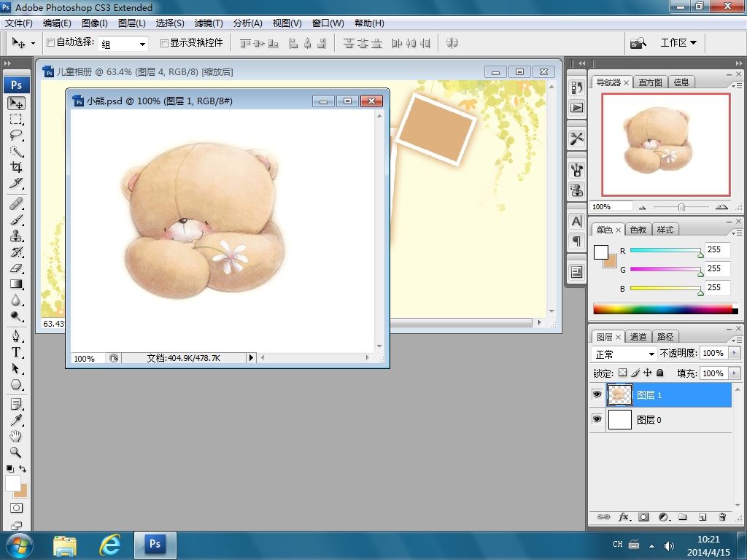Select the Zoom tool
This screenshot has width=747, height=560.
(x=16, y=452)
